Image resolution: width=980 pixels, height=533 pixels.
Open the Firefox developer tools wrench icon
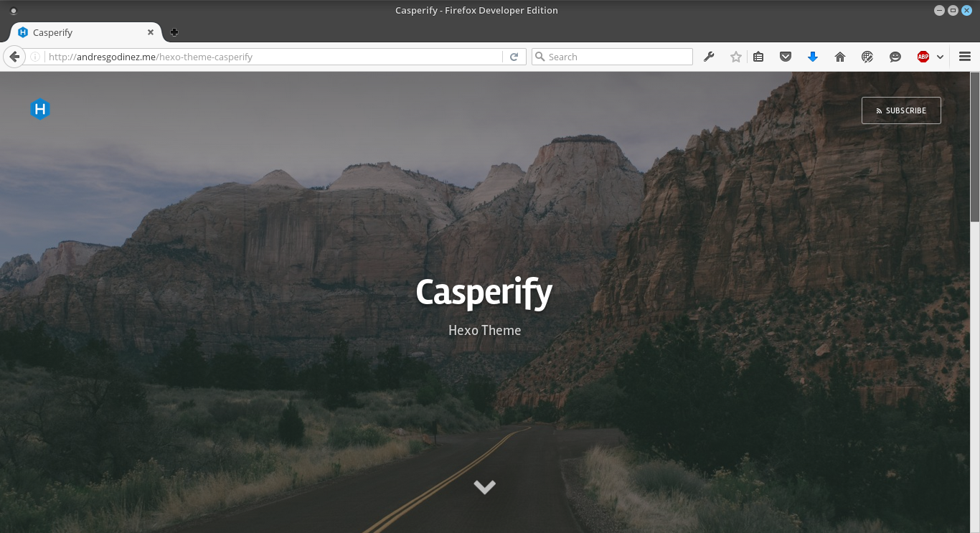coord(709,56)
